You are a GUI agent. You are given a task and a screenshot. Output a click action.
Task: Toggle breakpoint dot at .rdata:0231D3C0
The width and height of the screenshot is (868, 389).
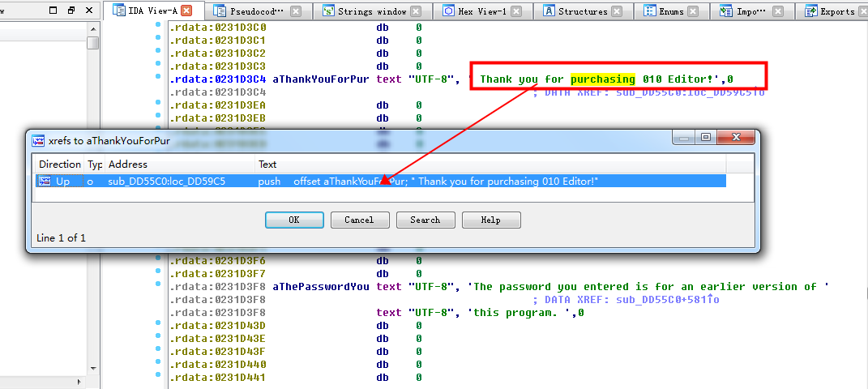(x=158, y=25)
